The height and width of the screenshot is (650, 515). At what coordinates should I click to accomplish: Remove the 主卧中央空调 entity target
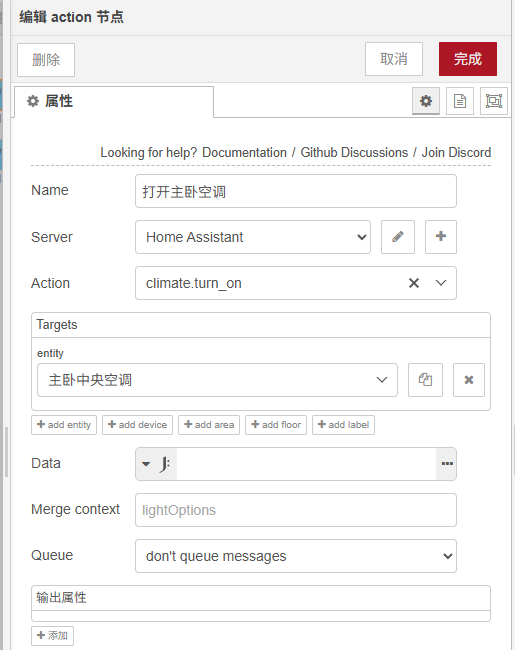tap(469, 380)
